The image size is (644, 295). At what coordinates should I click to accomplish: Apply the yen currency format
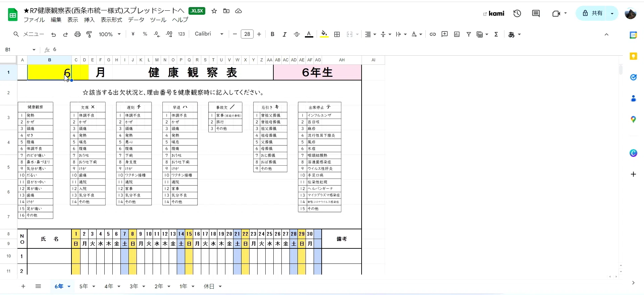pos(133,34)
